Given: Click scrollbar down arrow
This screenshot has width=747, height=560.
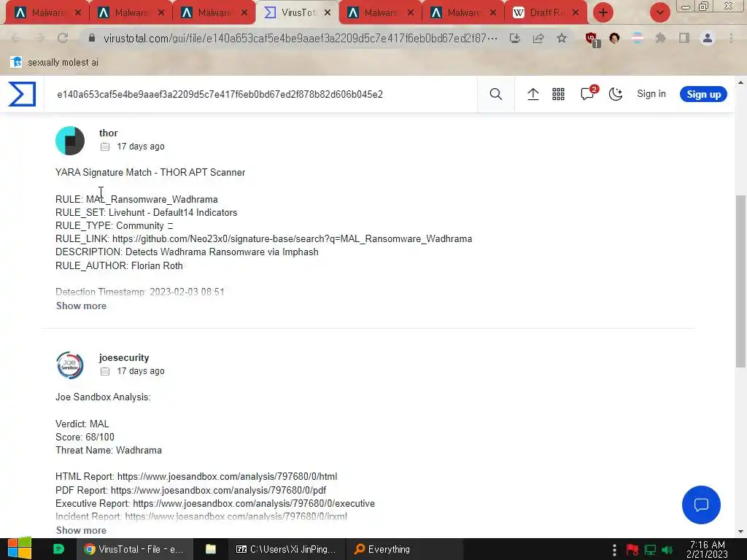Looking at the screenshot, I should tap(740, 532).
